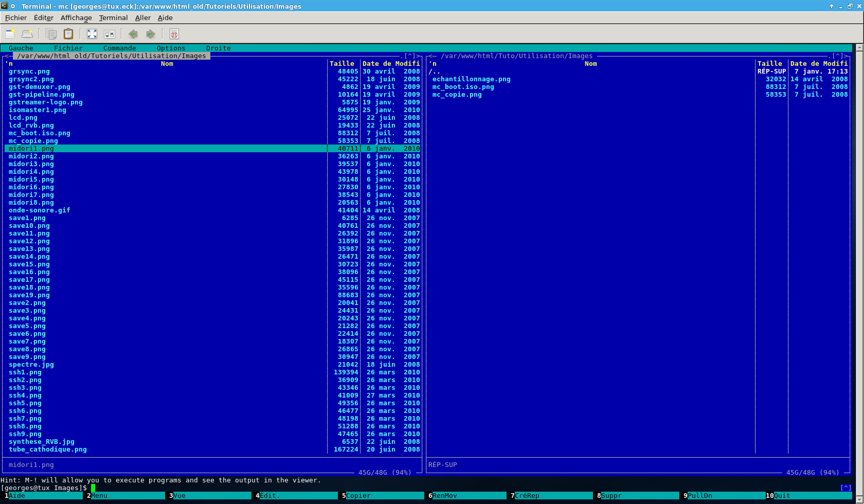Select mc_copie.png in right panel
Viewport: 864px width, 504px height.
click(457, 95)
